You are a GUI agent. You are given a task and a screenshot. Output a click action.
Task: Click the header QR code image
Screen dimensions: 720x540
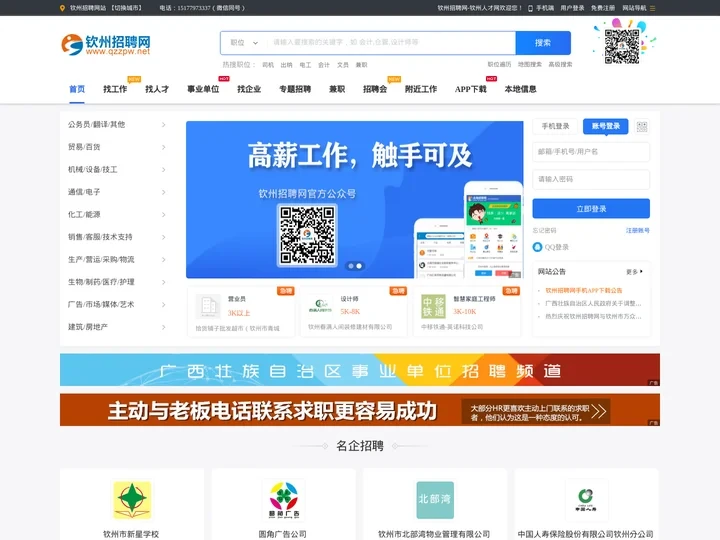(622, 46)
